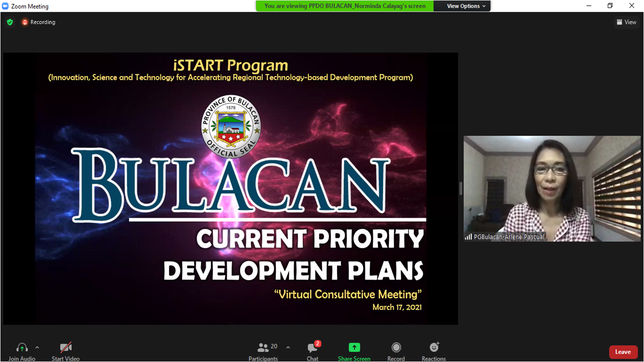Click the PGBulacan-Arlene Pascual name label

click(509, 237)
